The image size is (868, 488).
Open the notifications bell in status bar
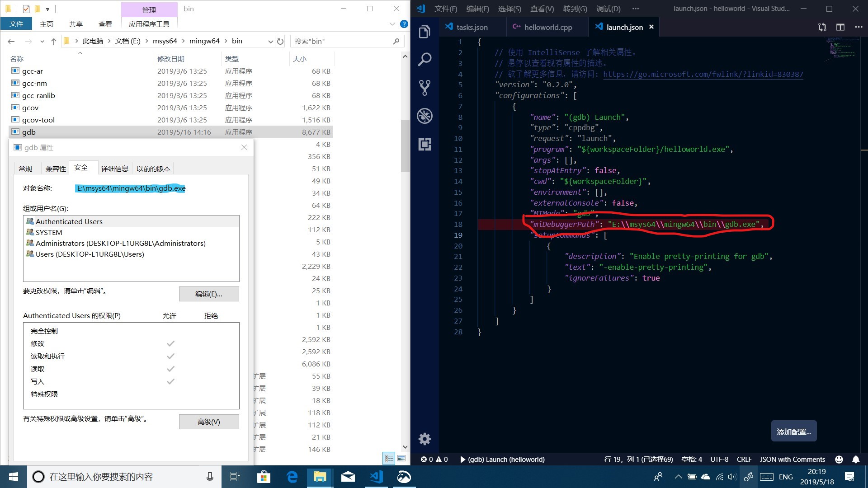(x=855, y=459)
